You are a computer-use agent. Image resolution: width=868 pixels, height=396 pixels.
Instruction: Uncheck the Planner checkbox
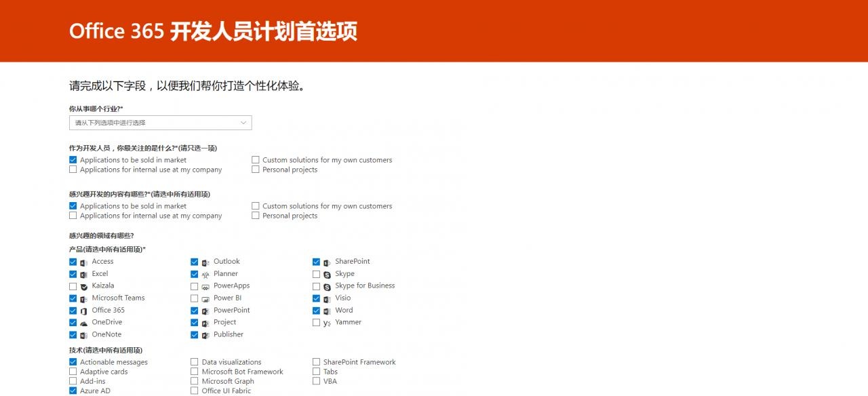(195, 274)
